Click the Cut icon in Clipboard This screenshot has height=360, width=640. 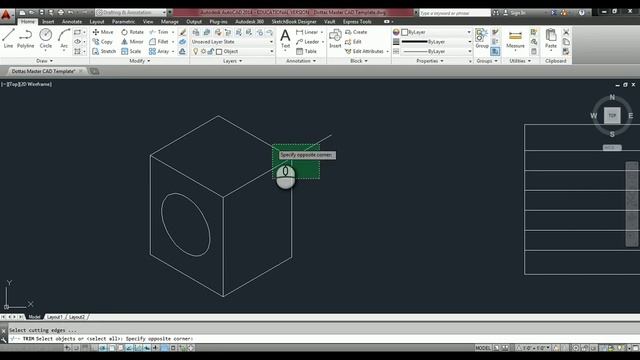coord(566,32)
